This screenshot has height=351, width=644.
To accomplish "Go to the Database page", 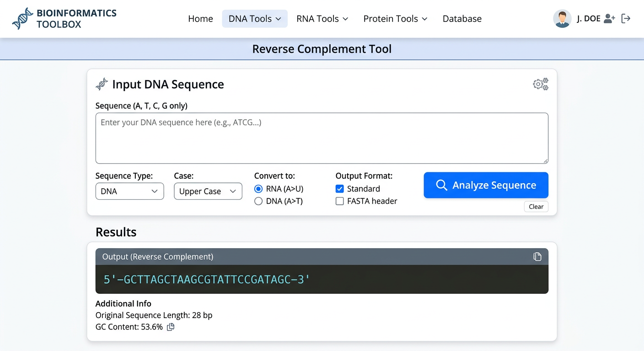I will pos(462,19).
